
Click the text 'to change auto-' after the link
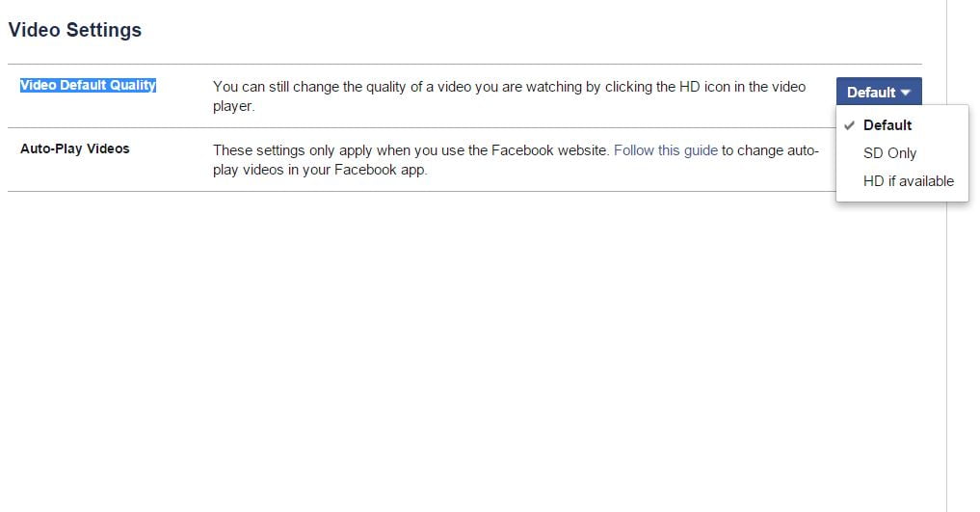coord(770,150)
